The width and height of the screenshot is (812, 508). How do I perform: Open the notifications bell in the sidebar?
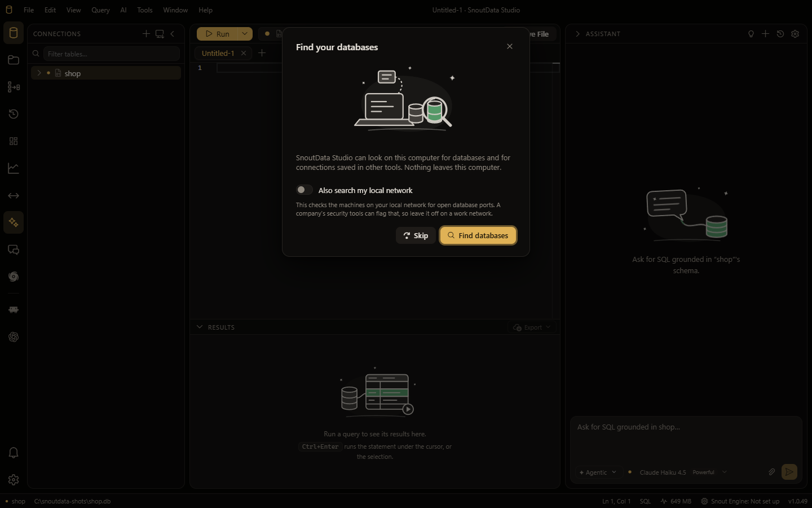pyautogui.click(x=14, y=453)
